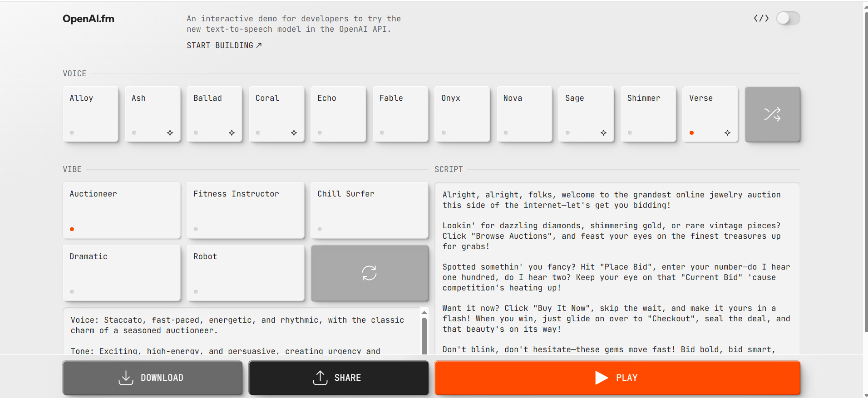Viewport: 868px width, 398px height.
Task: Click the sparkle icon on Coral voice
Action: pyautogui.click(x=294, y=133)
